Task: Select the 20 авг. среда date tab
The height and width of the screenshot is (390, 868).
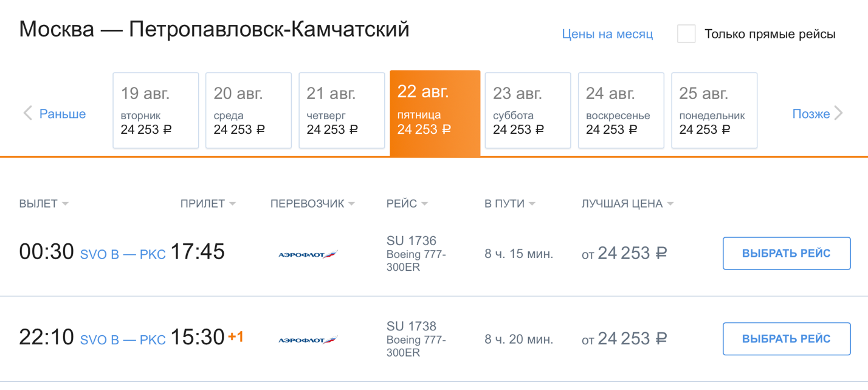Action: tap(249, 111)
